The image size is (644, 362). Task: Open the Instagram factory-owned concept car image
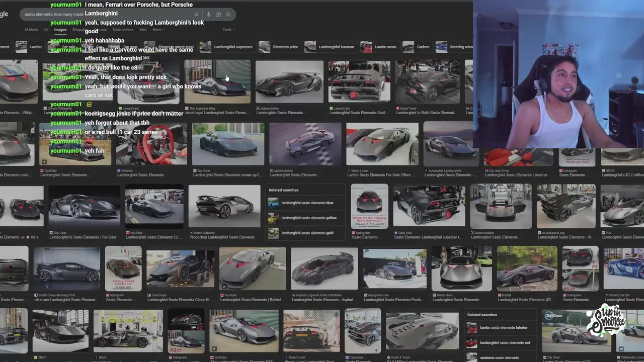123,269
